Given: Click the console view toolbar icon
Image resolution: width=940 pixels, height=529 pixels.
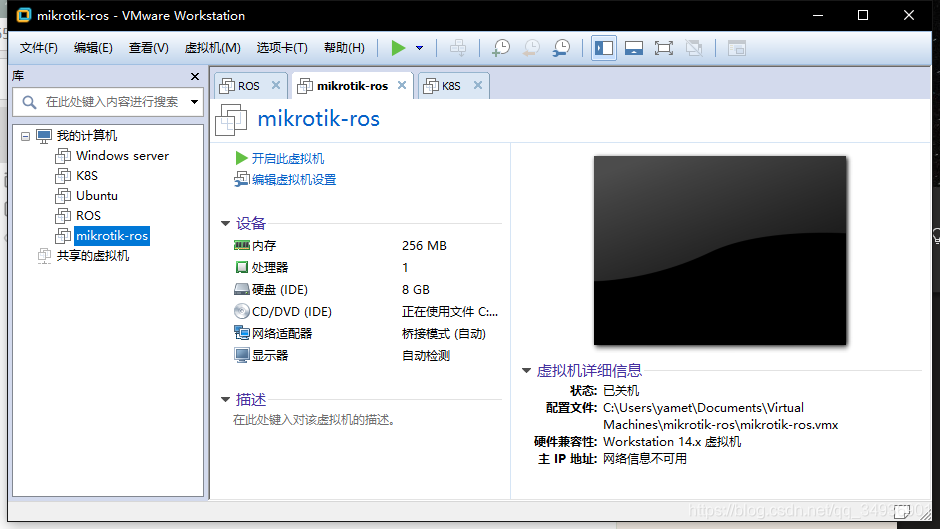Looking at the screenshot, I should [736, 48].
